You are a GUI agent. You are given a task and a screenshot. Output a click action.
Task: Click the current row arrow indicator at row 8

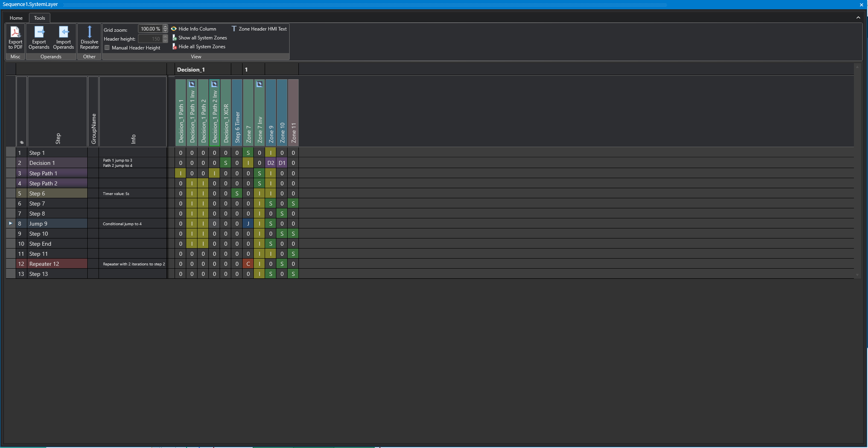[10, 223]
